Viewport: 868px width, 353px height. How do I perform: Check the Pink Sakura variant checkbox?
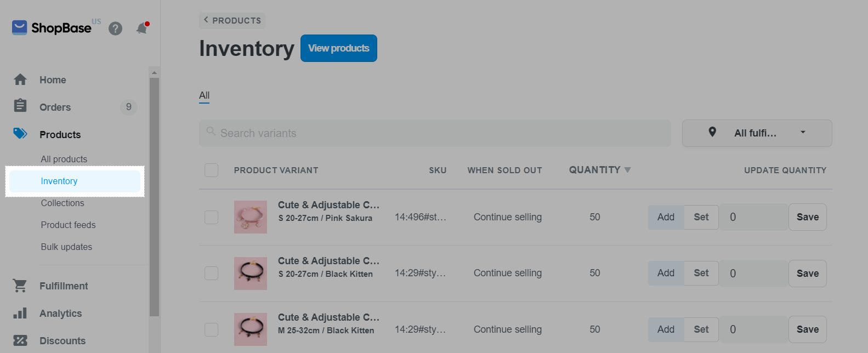coord(212,217)
